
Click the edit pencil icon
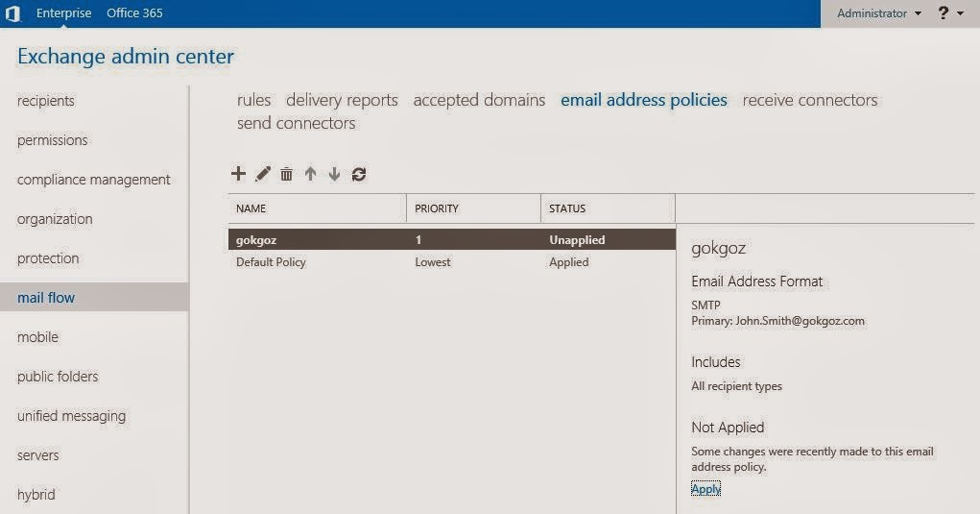pos(263,174)
